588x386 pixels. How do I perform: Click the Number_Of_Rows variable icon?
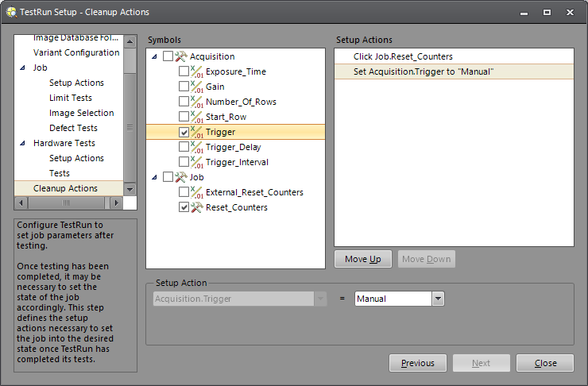coord(197,102)
